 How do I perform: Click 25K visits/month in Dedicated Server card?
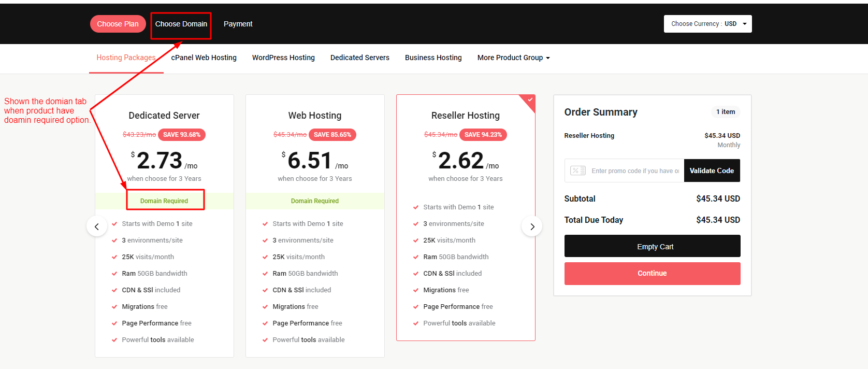[148, 257]
